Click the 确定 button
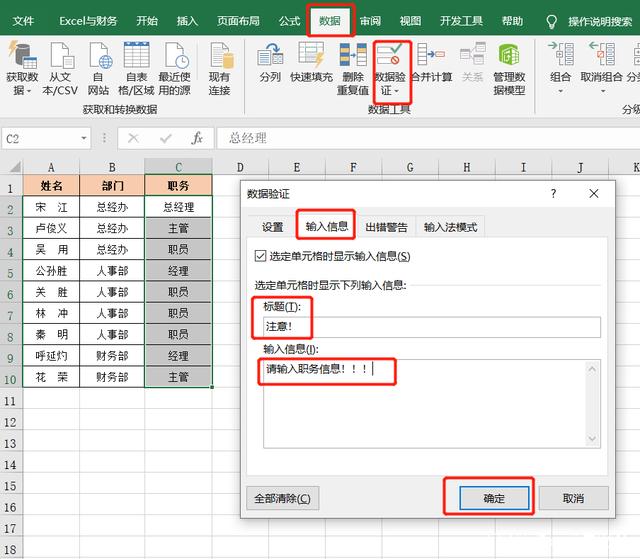Viewport: 640px width, 559px height. [494, 498]
